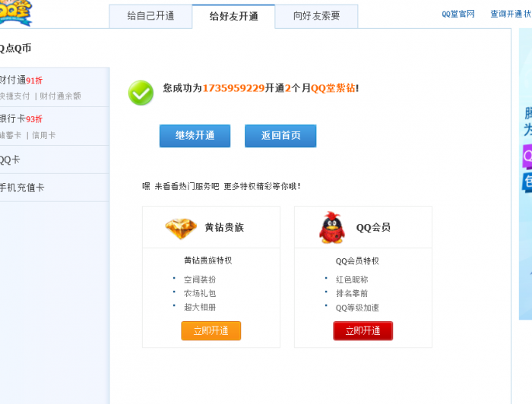
Task: Click the 返回首页 button
Action: (280, 136)
